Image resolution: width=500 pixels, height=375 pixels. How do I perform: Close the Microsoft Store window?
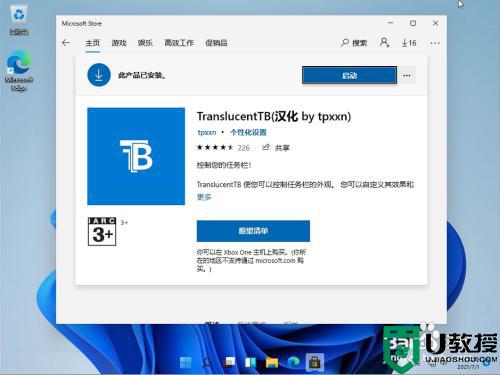click(435, 23)
